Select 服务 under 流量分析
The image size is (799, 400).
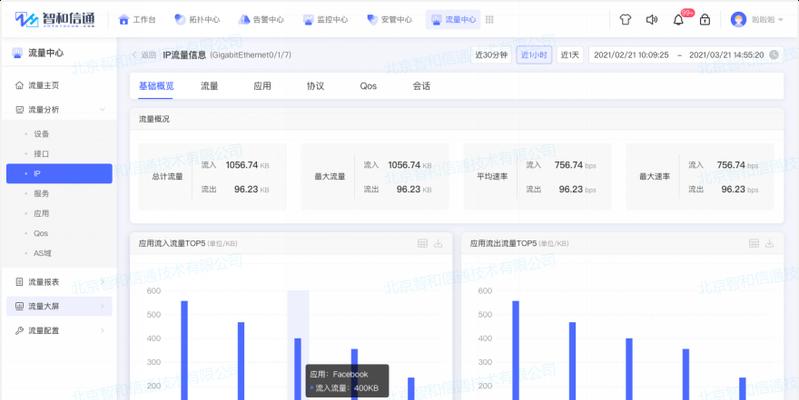point(41,194)
